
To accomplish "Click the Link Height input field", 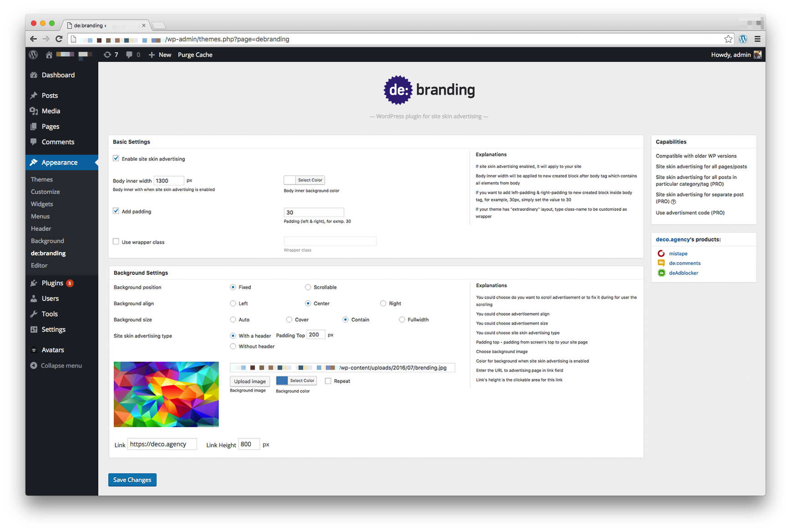I will click(249, 444).
